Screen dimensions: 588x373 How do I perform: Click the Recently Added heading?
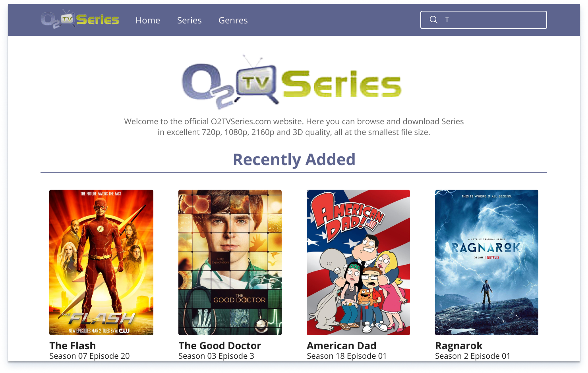coord(294,160)
